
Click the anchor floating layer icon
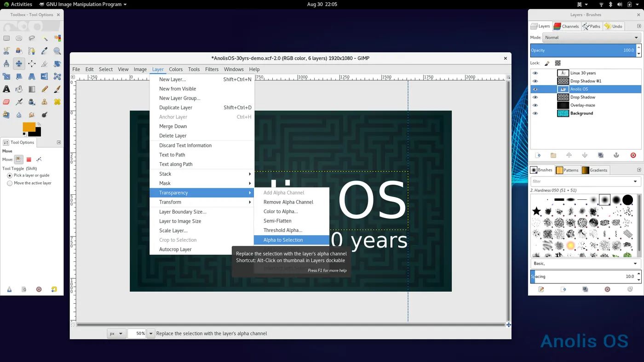point(616,155)
